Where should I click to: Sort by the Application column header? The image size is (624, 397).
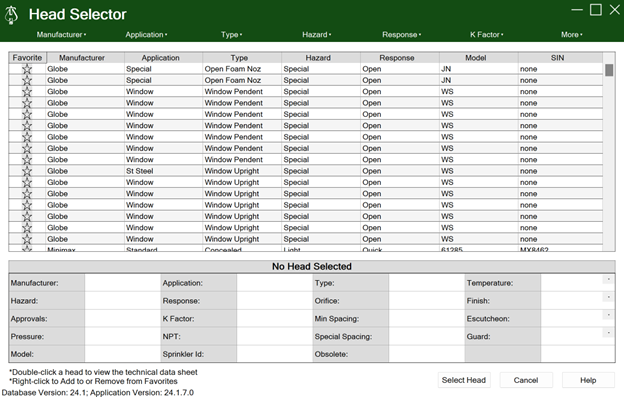(160, 58)
